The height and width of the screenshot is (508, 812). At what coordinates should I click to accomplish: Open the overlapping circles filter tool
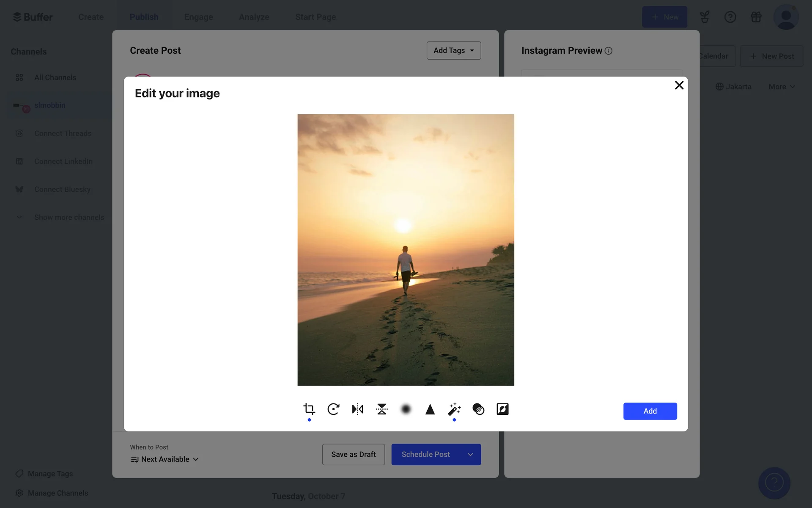point(478,409)
